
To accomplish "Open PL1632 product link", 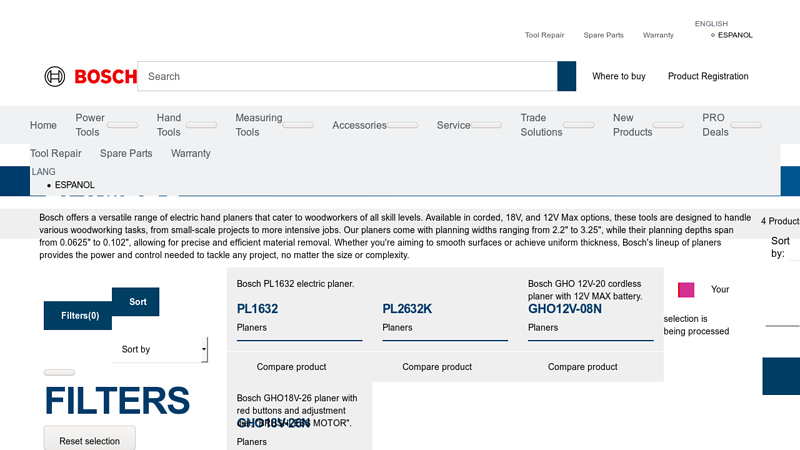I will [x=257, y=309].
